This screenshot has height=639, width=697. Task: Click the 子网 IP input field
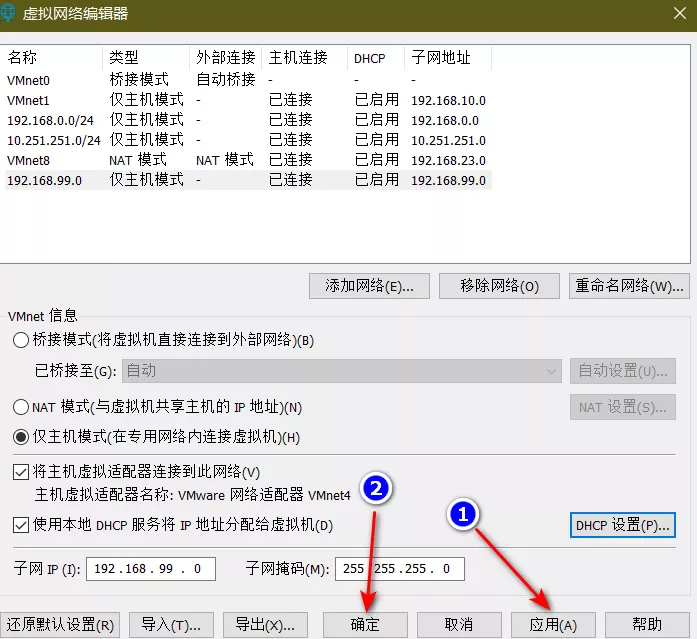[152, 569]
